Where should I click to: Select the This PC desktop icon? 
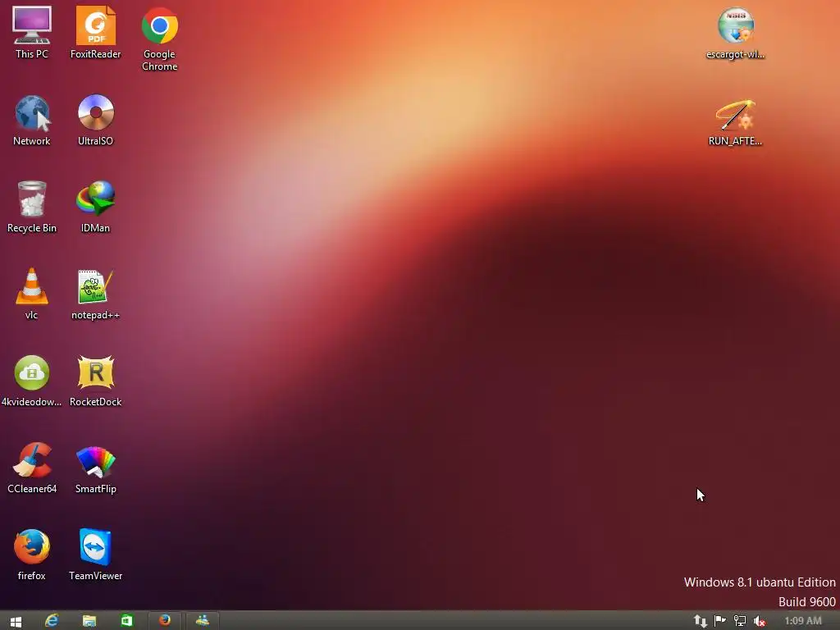coord(32,32)
